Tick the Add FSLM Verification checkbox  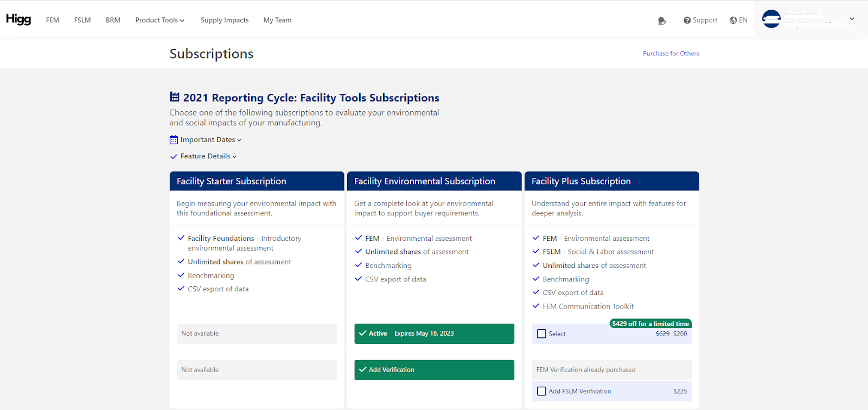point(541,391)
